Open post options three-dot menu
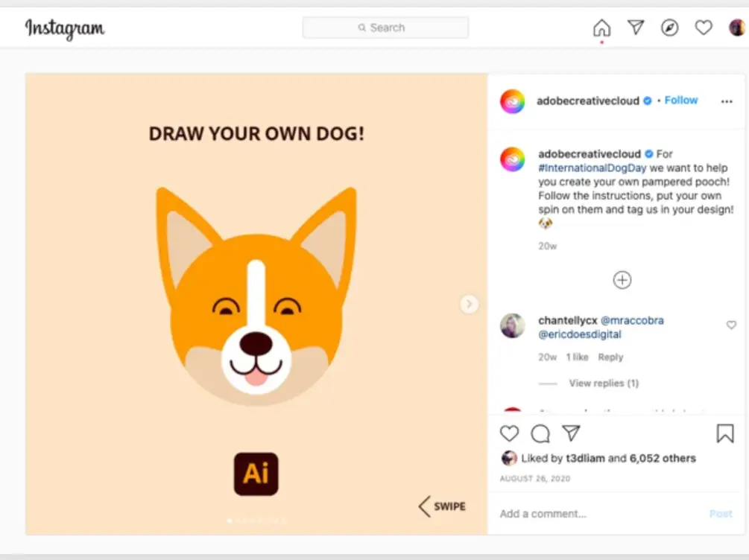The height and width of the screenshot is (560, 749). click(x=727, y=101)
